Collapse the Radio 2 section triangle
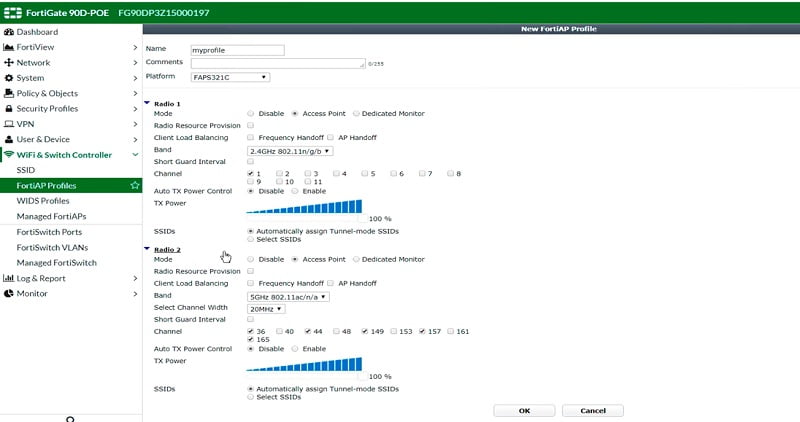The height and width of the screenshot is (422, 800). (147, 249)
